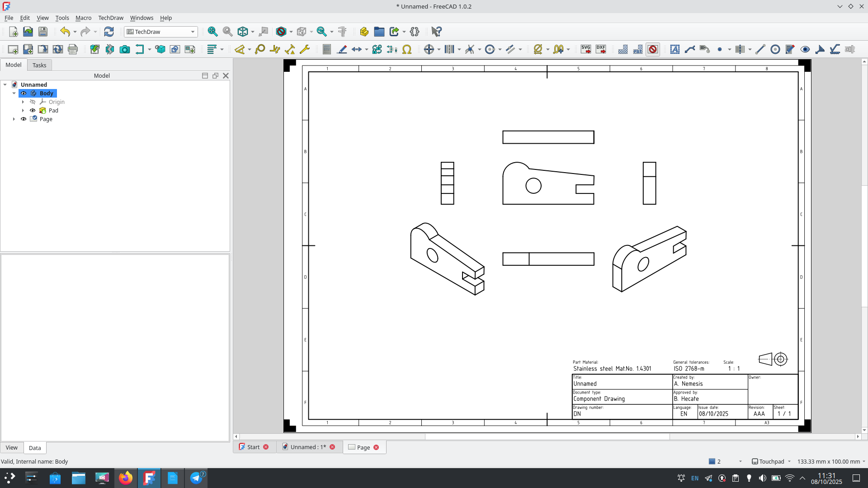
Task: Select the Insert Leader Line tool
Action: pos(689,49)
